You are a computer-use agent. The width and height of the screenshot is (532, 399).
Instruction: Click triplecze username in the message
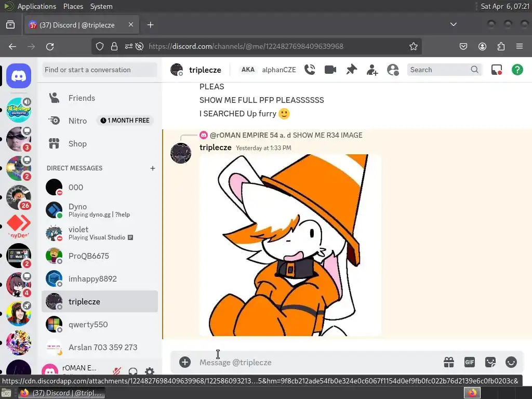pos(216,148)
